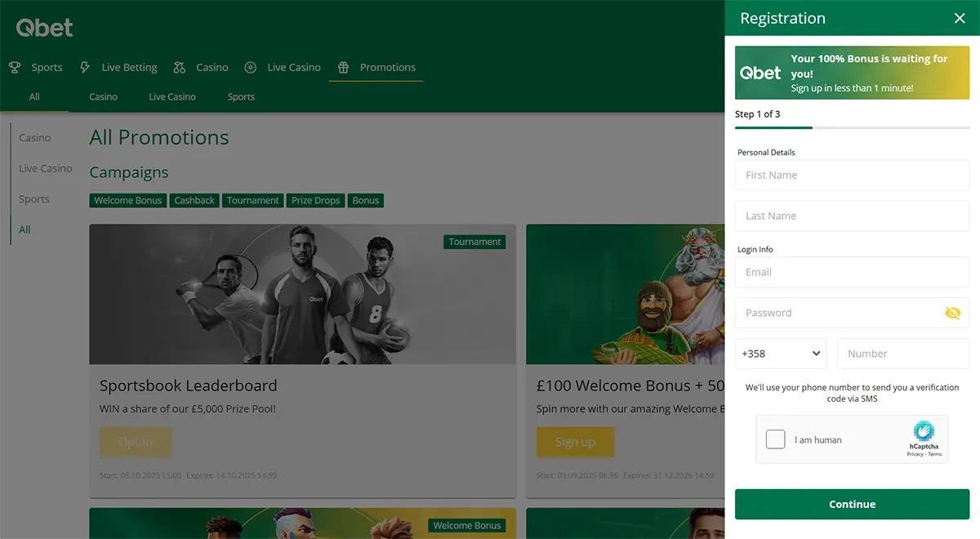Screen dimensions: 980x539
Task: Click the £100 Welcome Bonus title
Action: pos(630,385)
